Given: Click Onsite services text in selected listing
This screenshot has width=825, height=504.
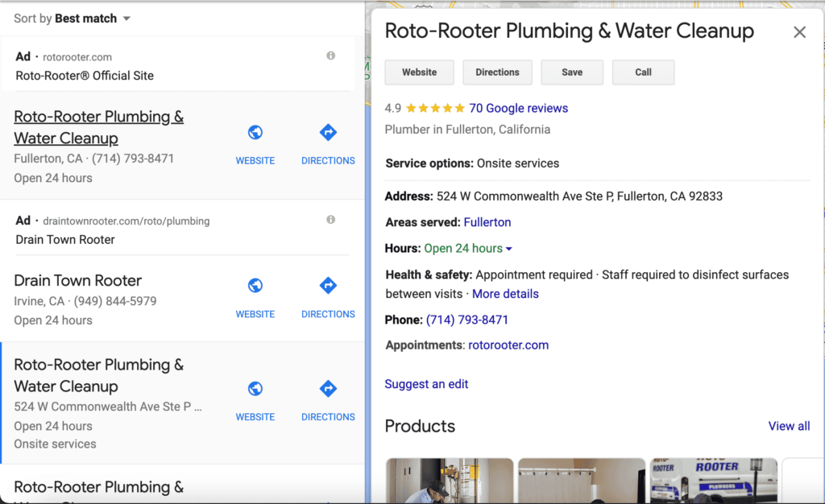Looking at the screenshot, I should click(x=56, y=444).
